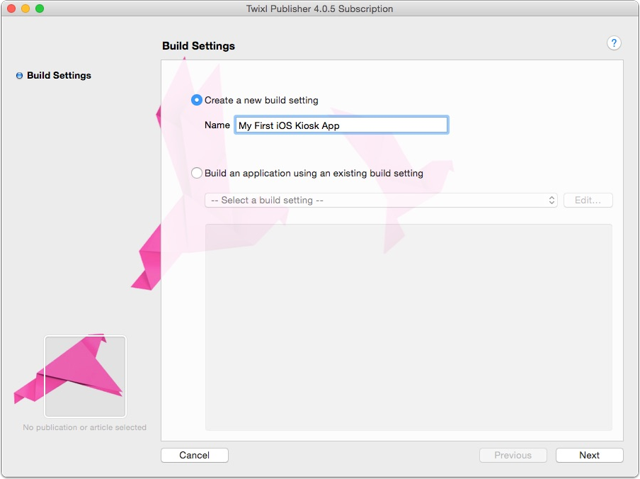Click the Name text field
Viewport: 640px width, 479px height.
point(342,125)
